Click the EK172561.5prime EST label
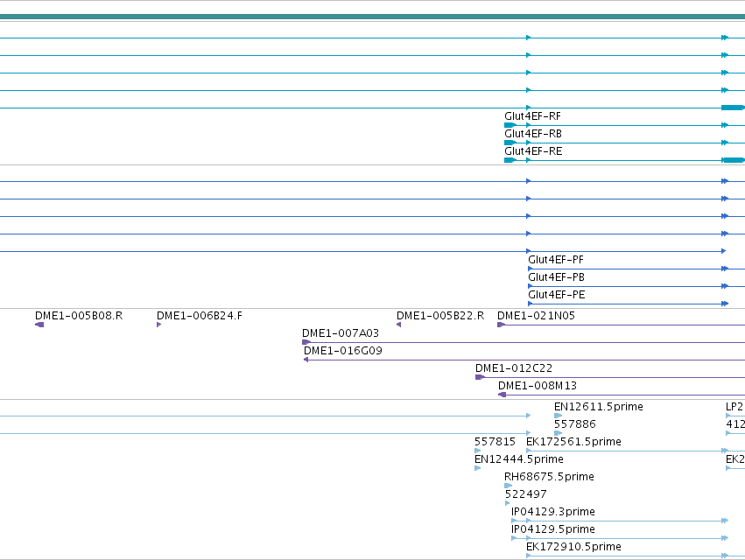745x560 pixels. coord(573,442)
